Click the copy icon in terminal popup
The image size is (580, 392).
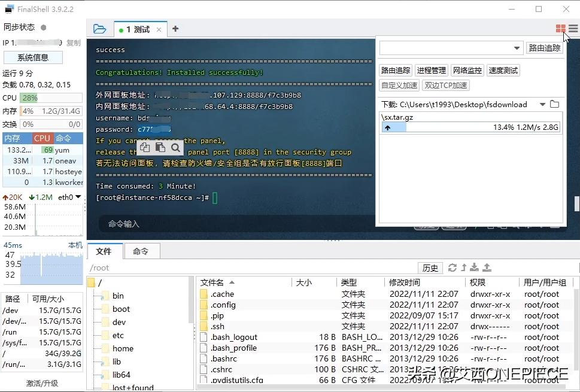coord(145,147)
